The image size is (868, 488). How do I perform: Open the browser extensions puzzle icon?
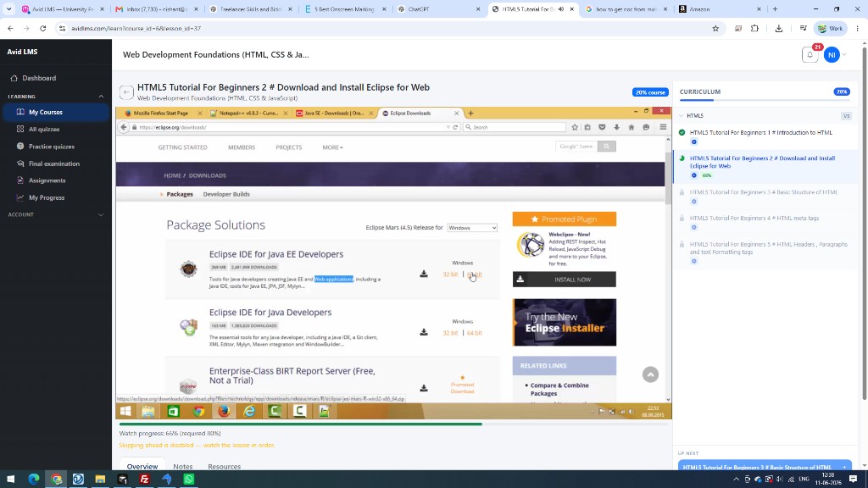754,28
